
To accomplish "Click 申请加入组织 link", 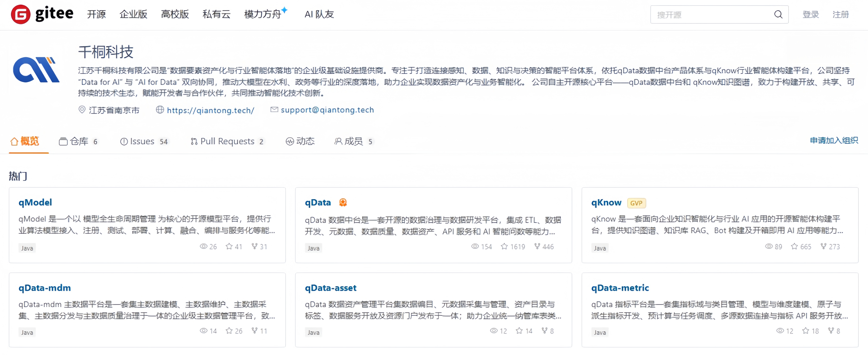I will [x=834, y=140].
